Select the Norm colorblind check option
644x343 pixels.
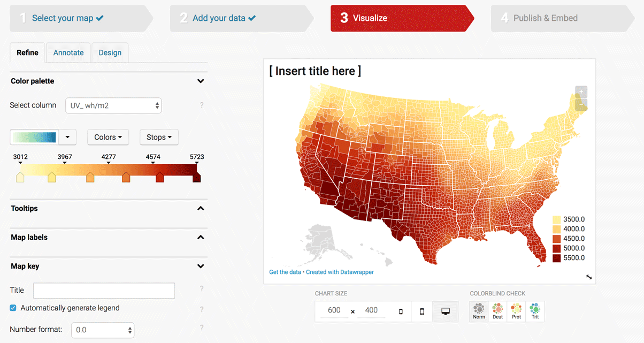pyautogui.click(x=479, y=311)
